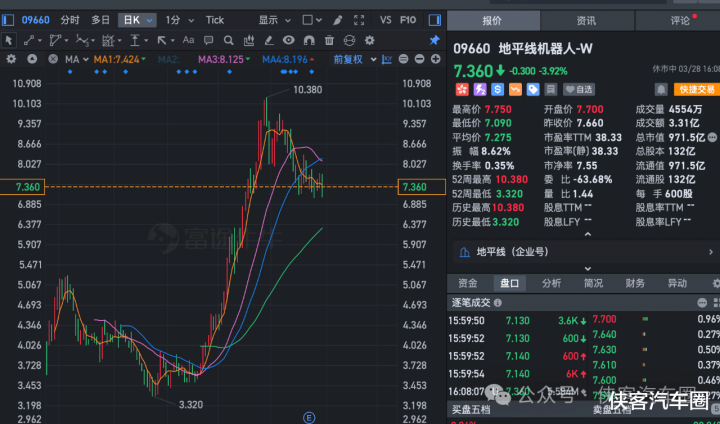Click the VS compare button
This screenshot has width=720, height=424.
385,20
